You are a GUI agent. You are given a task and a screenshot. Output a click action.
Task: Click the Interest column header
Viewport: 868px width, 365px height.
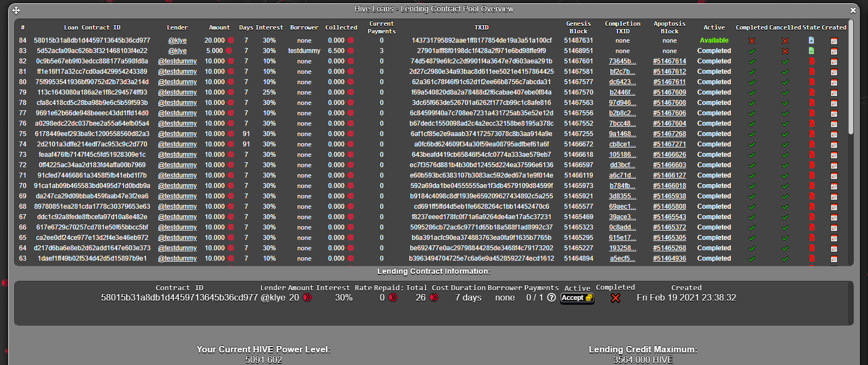[x=269, y=27]
